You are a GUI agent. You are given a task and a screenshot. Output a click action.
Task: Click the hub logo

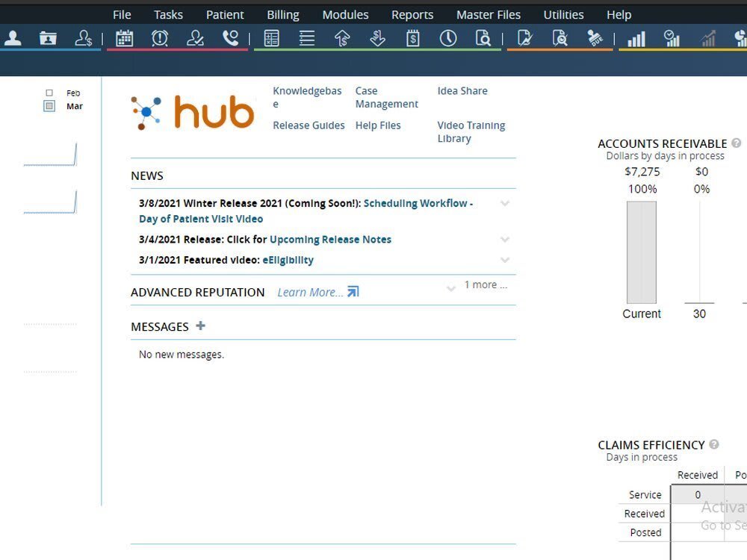click(x=193, y=113)
